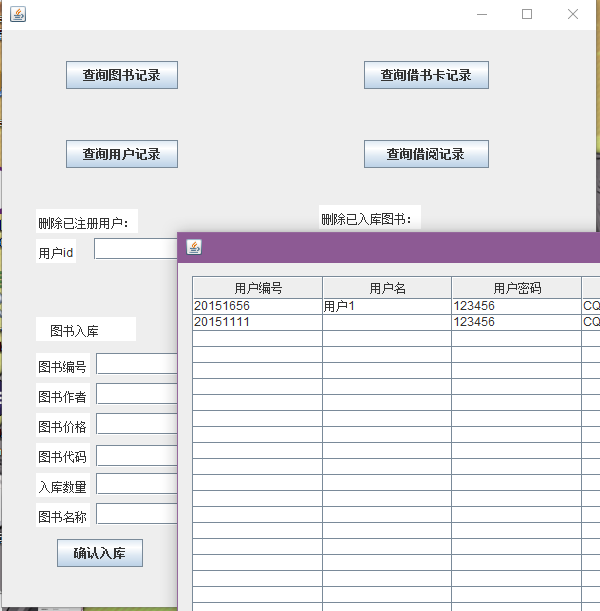Maximize the main window

tap(527, 14)
